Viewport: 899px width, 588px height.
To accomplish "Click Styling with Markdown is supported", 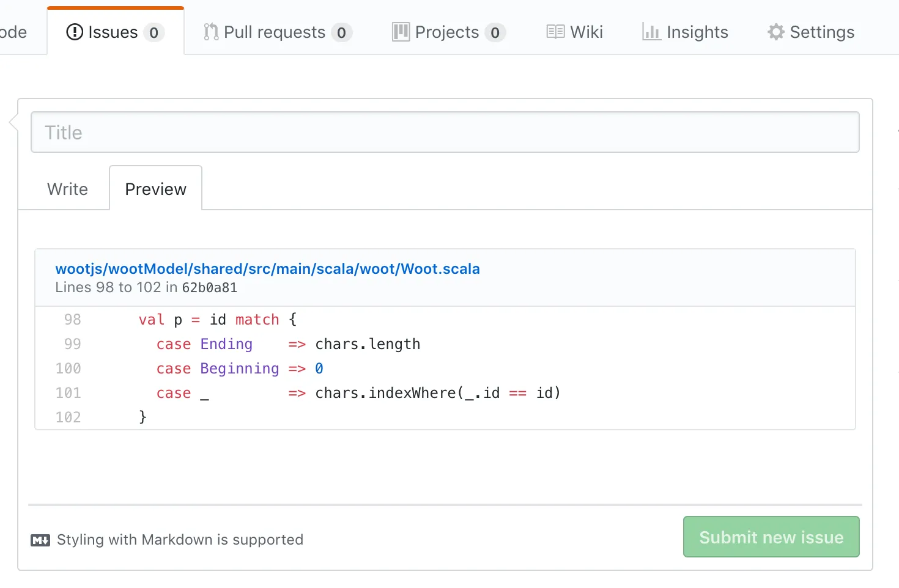I will point(180,540).
